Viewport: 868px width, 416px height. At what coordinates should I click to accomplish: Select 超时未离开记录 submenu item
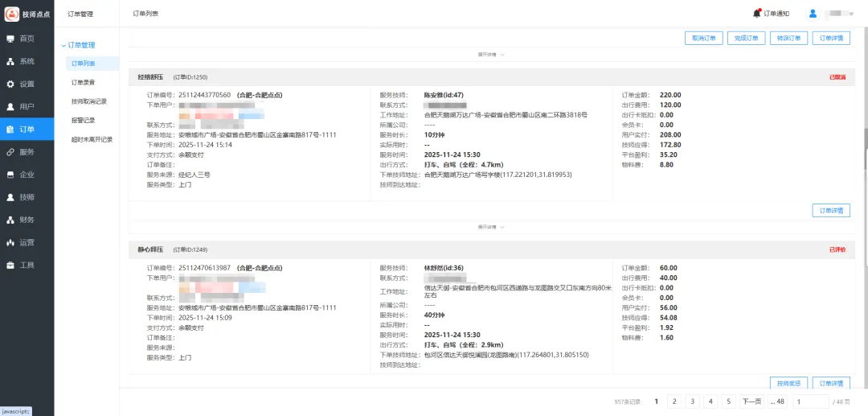(92, 139)
